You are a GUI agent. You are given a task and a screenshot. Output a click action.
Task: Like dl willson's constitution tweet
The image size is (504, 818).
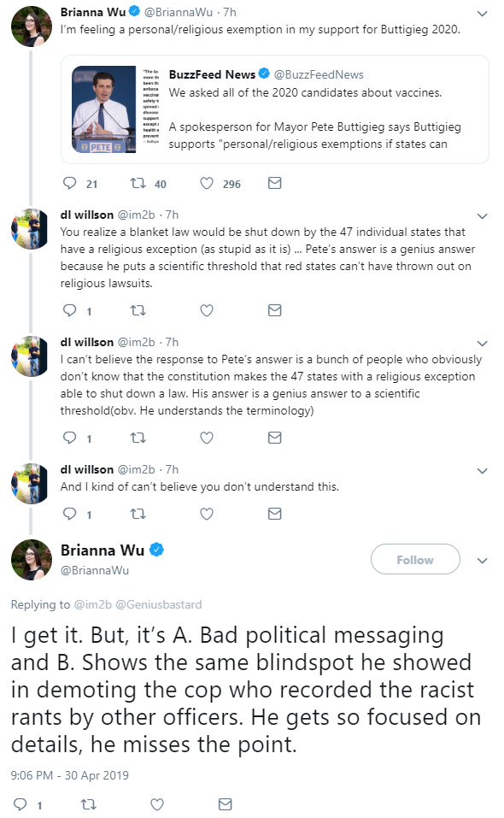click(207, 438)
